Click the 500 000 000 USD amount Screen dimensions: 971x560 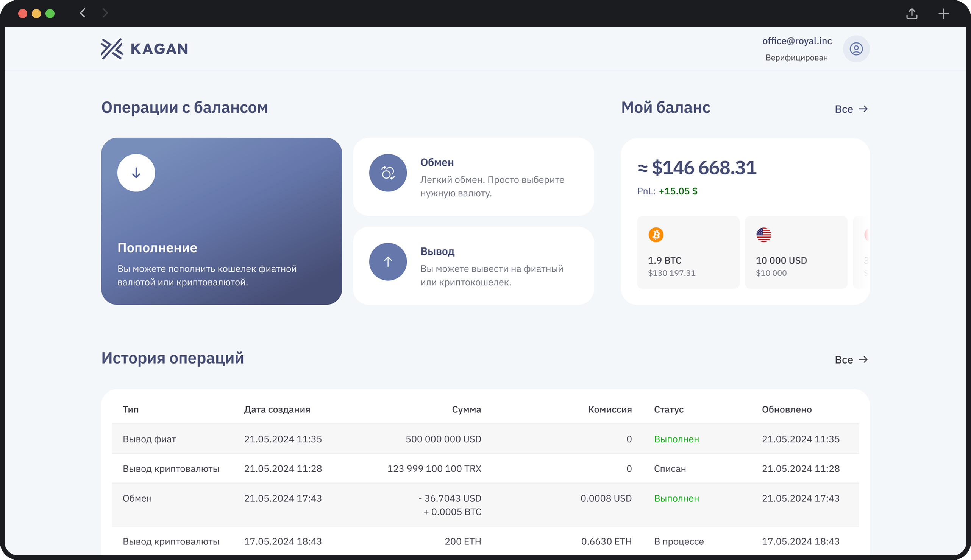pyautogui.click(x=443, y=439)
